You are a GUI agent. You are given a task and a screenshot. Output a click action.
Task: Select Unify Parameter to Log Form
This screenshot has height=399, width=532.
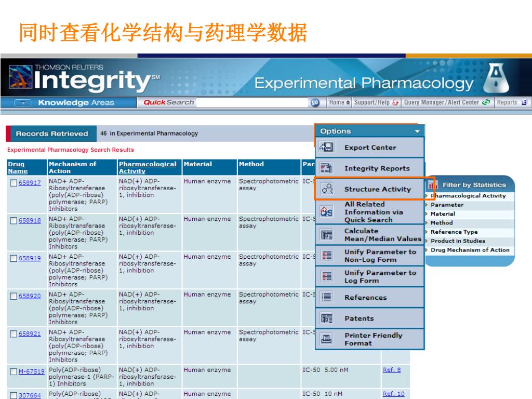coord(370,276)
